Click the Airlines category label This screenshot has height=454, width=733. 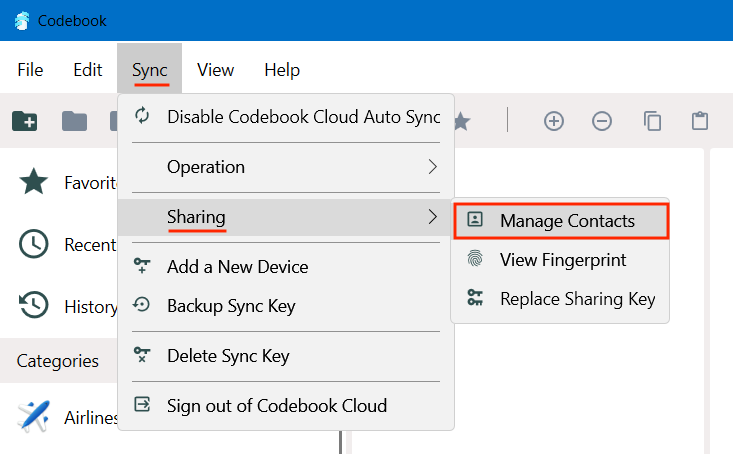[91, 418]
